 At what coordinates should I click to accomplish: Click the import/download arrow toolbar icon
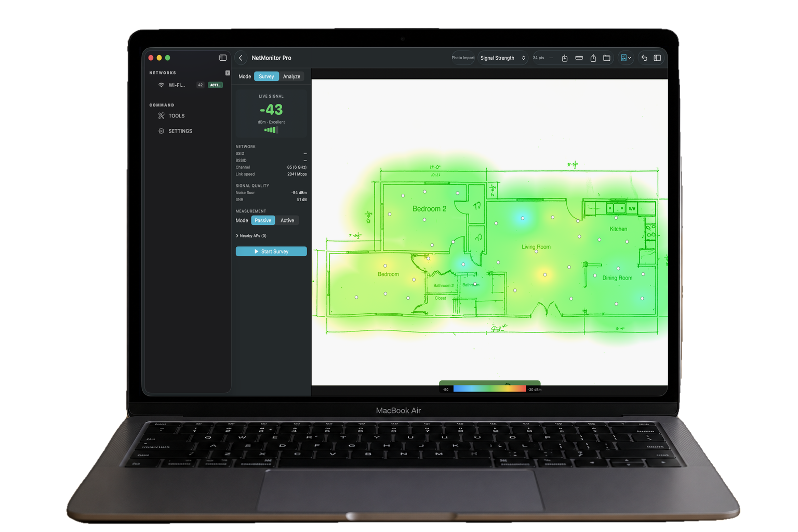[565, 58]
